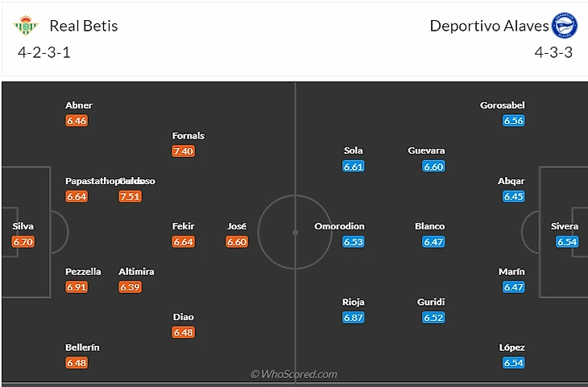Click the Real Betis club crest

pos(26,26)
